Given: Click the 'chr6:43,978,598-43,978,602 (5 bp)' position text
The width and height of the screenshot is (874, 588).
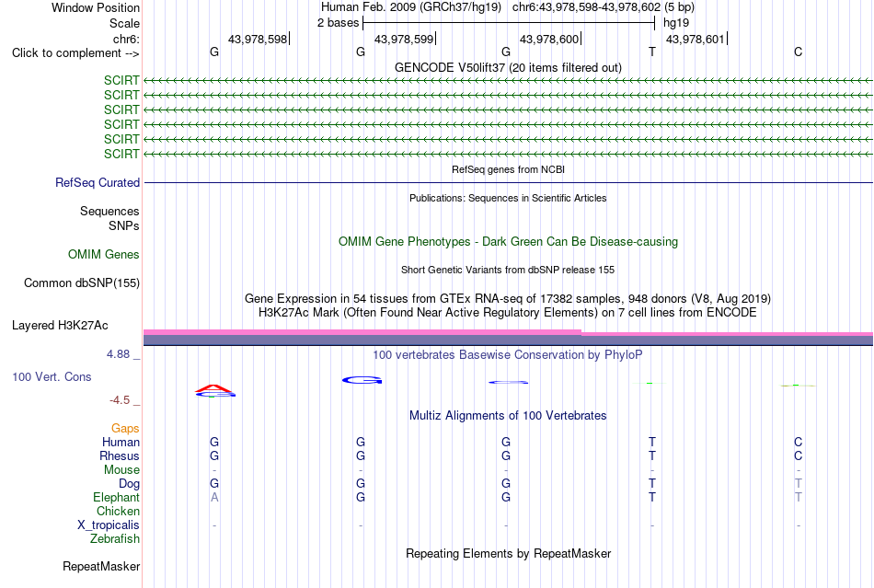Looking at the screenshot, I should tap(604, 7).
